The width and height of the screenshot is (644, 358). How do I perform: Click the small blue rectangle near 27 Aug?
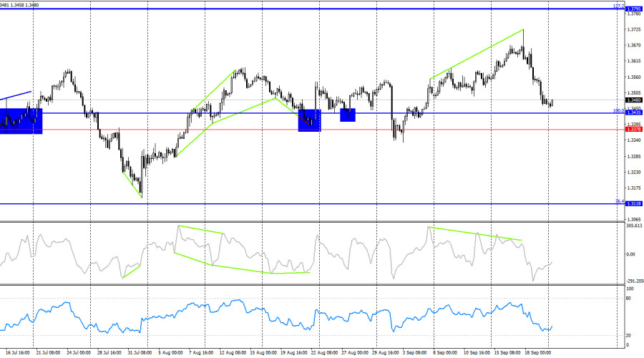coord(348,115)
